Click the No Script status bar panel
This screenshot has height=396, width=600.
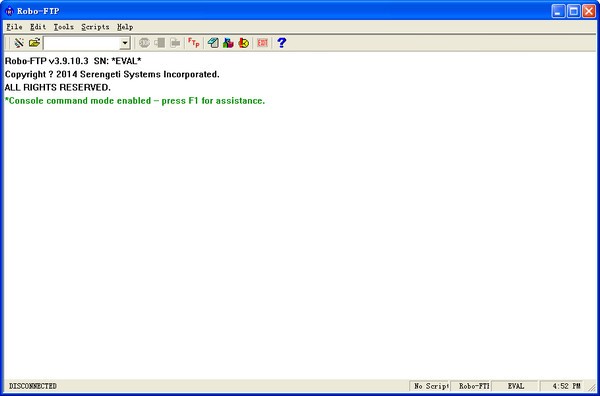pyautogui.click(x=430, y=386)
